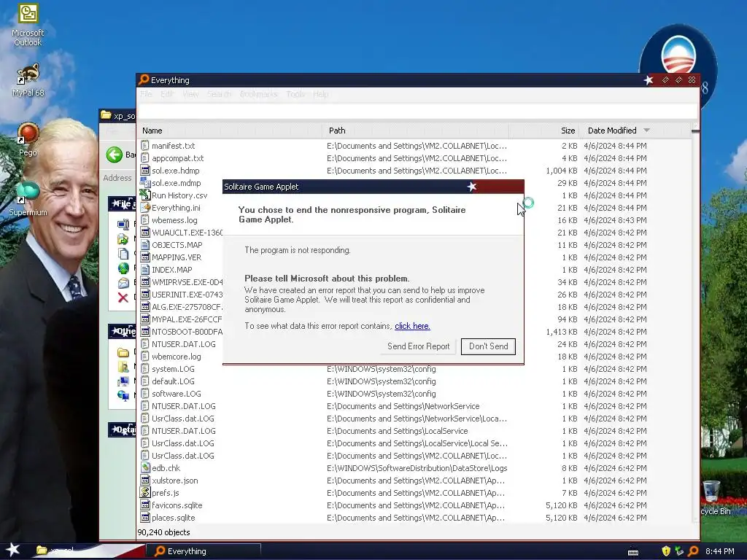Sort by the Name column header
Viewport: 747px width, 560px height.
click(x=230, y=131)
